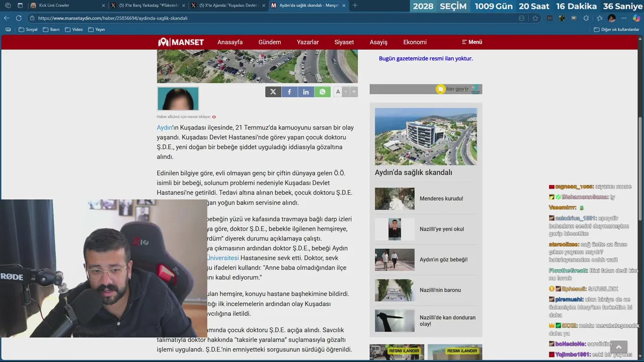Open the Ekonomi menu item
The image size is (644, 362).
415,42
